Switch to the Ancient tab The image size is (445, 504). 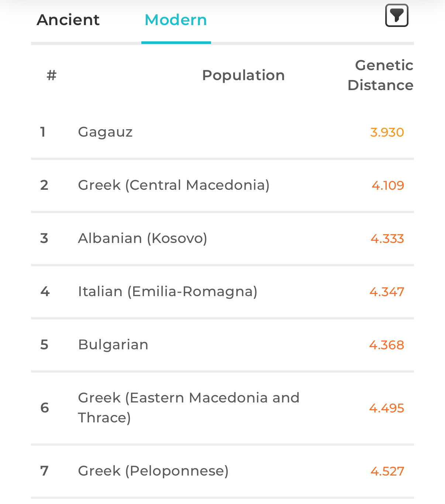pyautogui.click(x=68, y=20)
